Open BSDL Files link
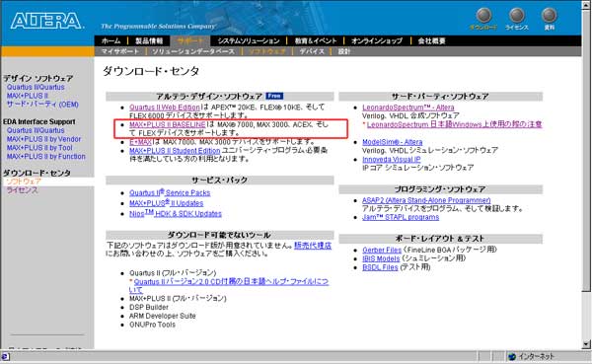The height and width of the screenshot is (364, 592). coord(380,267)
